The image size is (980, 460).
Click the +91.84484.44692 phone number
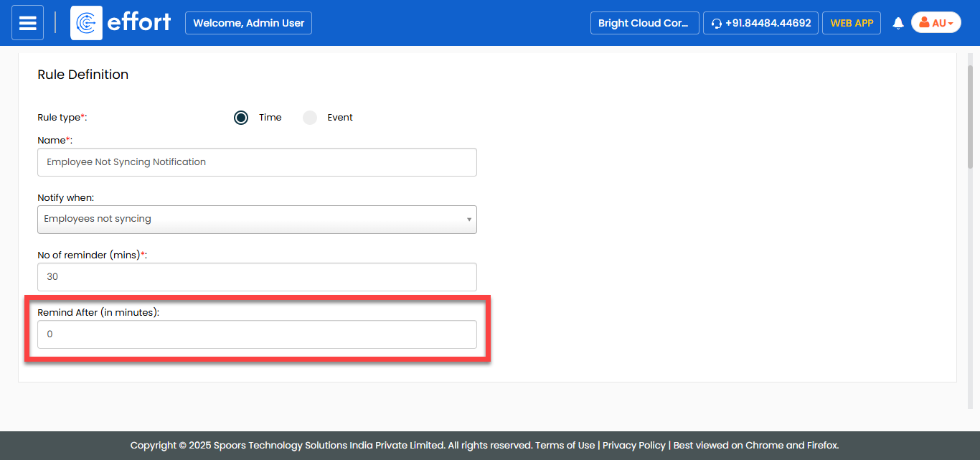tap(768, 23)
